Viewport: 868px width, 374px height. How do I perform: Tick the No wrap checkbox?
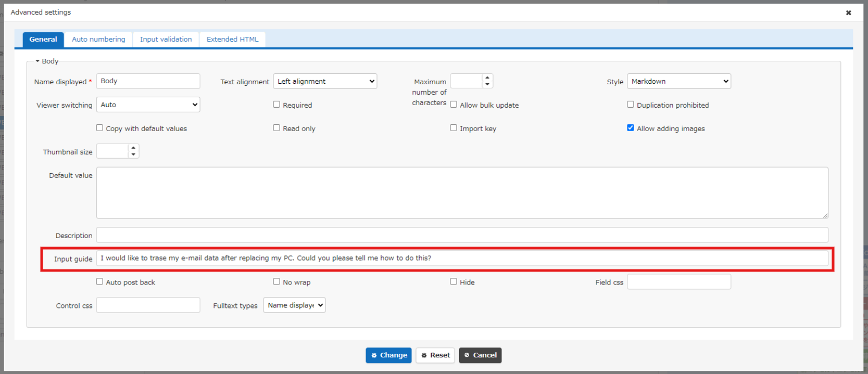tap(276, 281)
